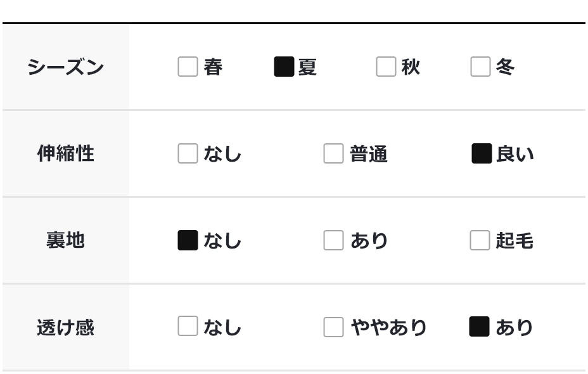Click the 夏 label text
The height and width of the screenshot is (374, 588).
(x=307, y=67)
